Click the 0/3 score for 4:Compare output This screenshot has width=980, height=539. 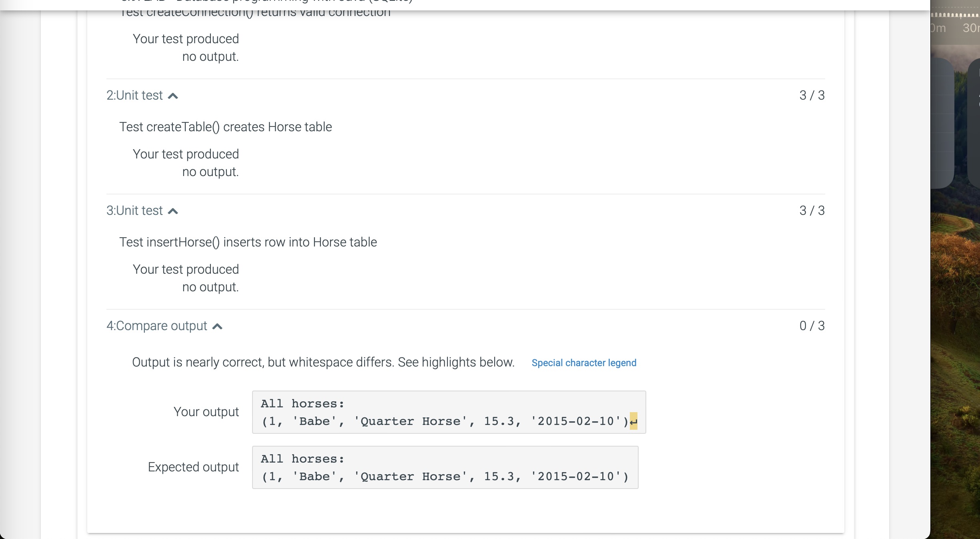click(x=812, y=326)
